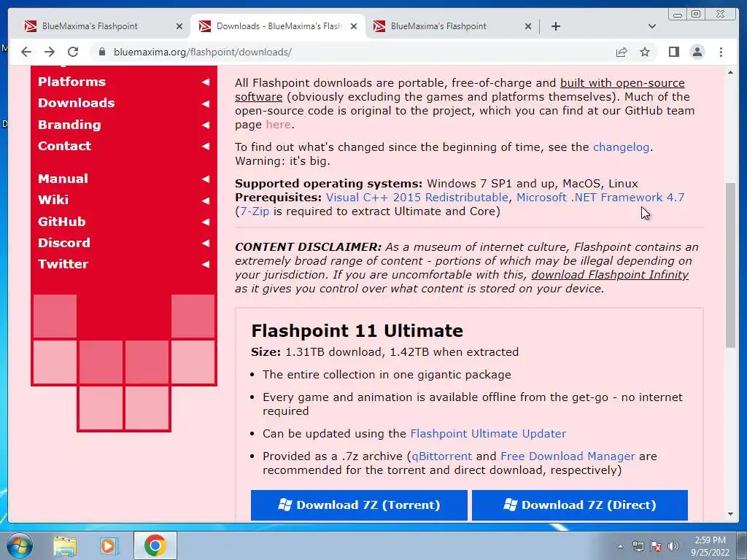Click the page vertical scrollbar thumb
Viewport: 747px width, 560px height.
(x=730, y=265)
